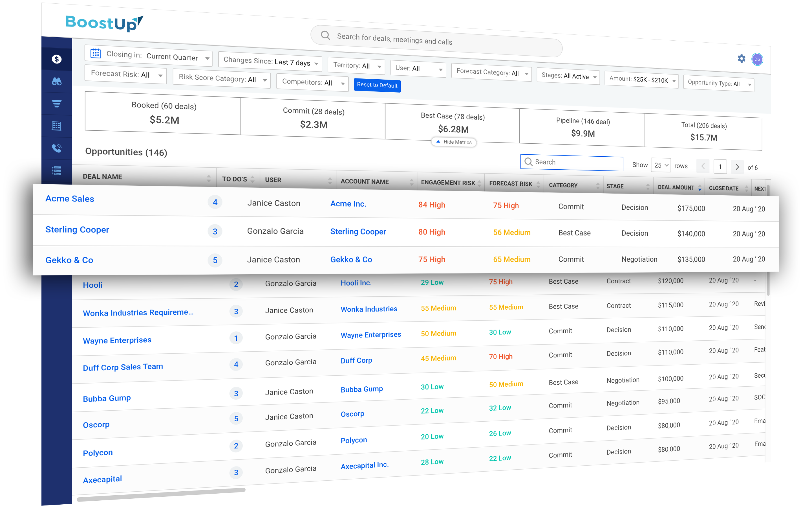
Task: Collapse metrics with Hide Metrics
Action: [x=454, y=142]
